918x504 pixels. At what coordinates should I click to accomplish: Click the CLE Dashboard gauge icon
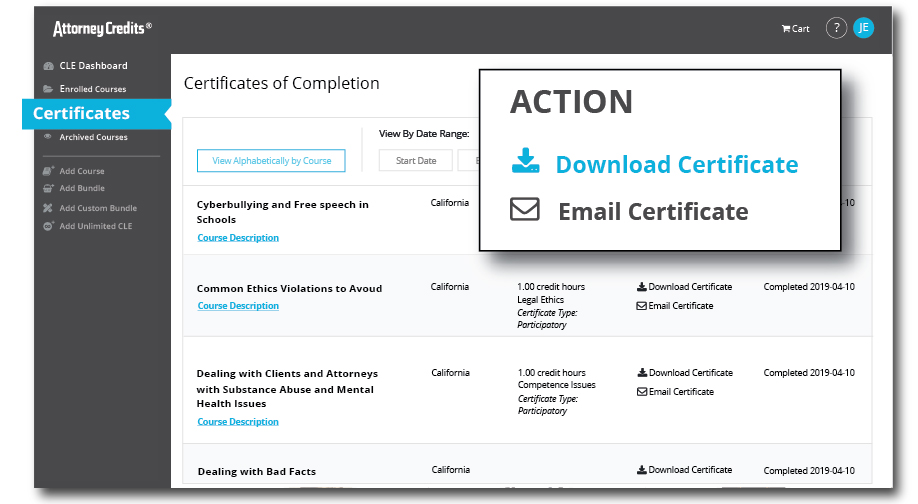point(49,66)
